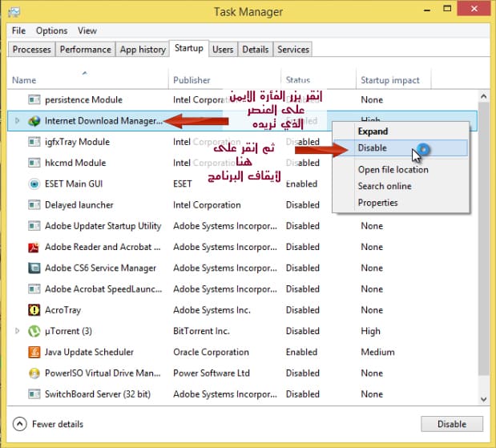Click the Task Manager title bar icon
Image resolution: width=496 pixels, height=448 pixels.
pyautogui.click(x=14, y=12)
